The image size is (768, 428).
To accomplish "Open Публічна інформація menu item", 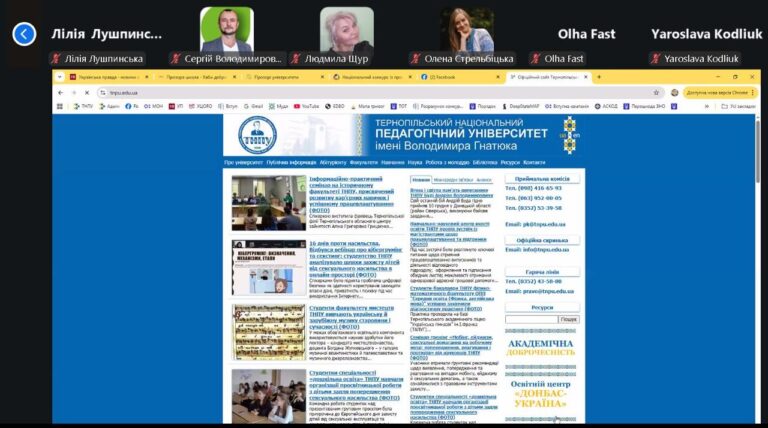I will pos(291,163).
